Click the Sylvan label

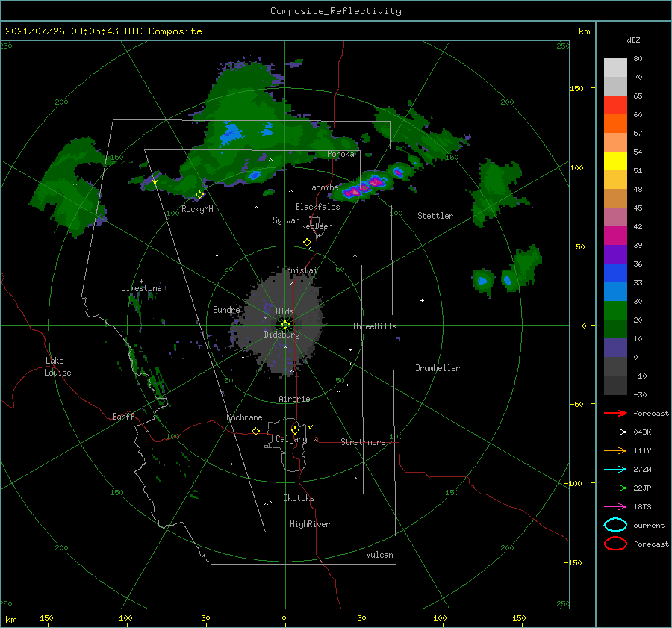286,220
